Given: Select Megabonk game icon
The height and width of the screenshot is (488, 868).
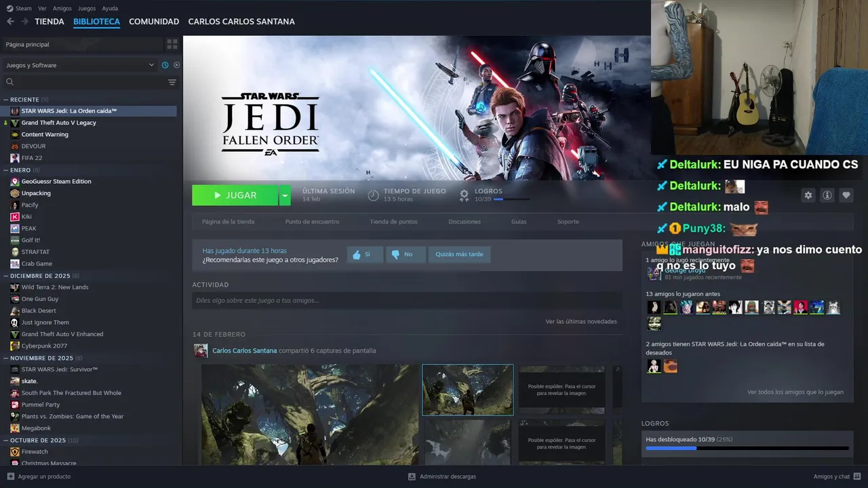Looking at the screenshot, I should [x=15, y=428].
